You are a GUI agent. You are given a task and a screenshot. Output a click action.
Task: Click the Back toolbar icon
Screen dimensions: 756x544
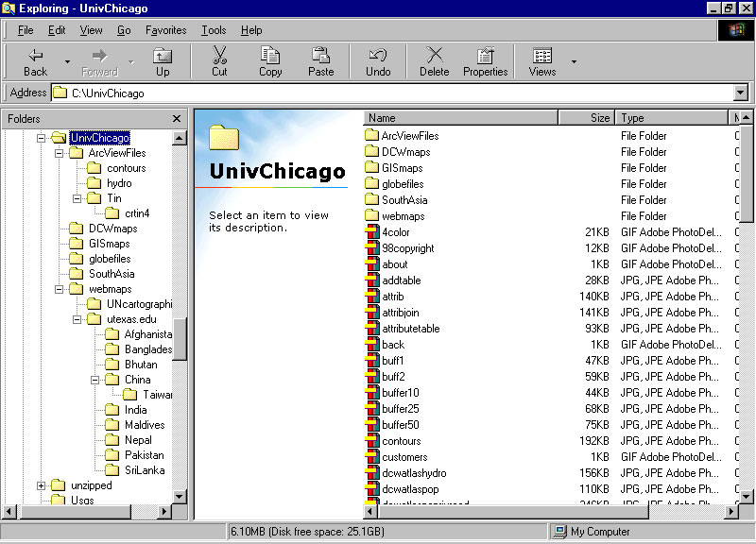click(35, 56)
